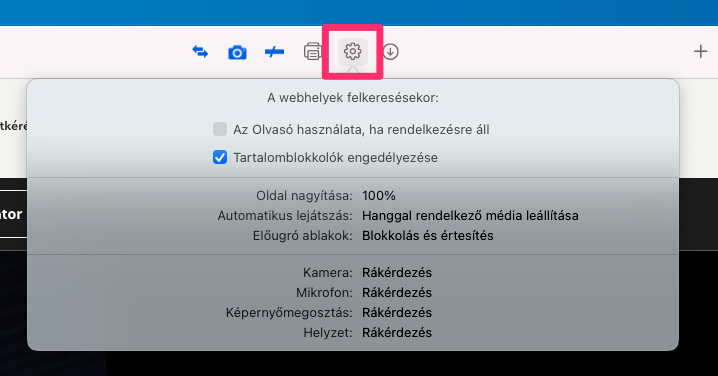
Task: Close website settings via the gear icon
Action: [x=353, y=51]
